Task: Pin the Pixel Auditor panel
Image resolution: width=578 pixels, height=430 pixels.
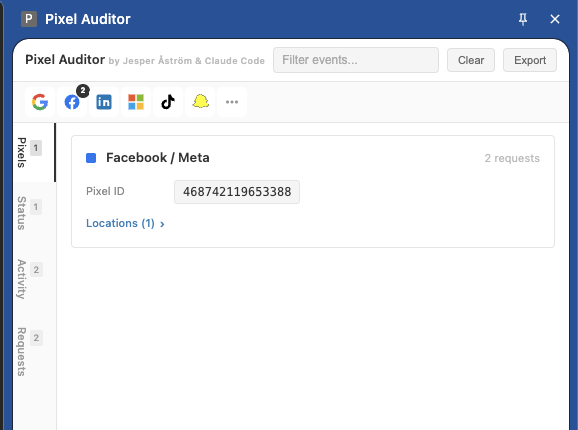Action: coord(523,19)
